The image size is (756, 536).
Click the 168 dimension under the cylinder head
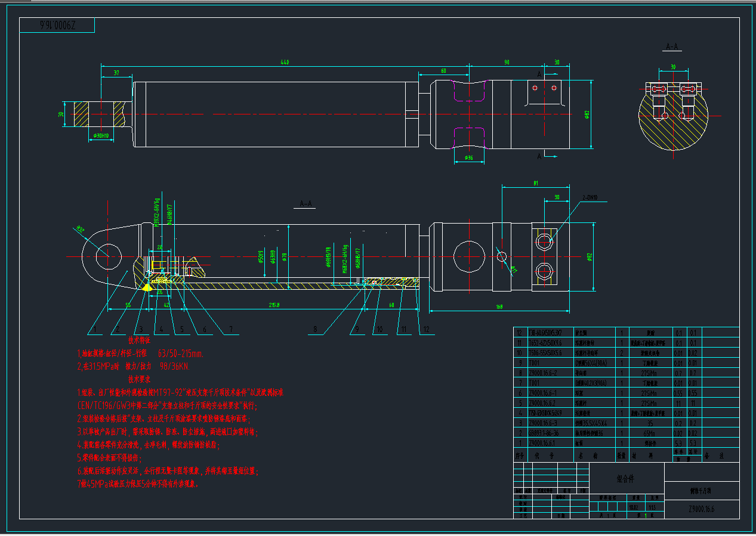point(498,307)
